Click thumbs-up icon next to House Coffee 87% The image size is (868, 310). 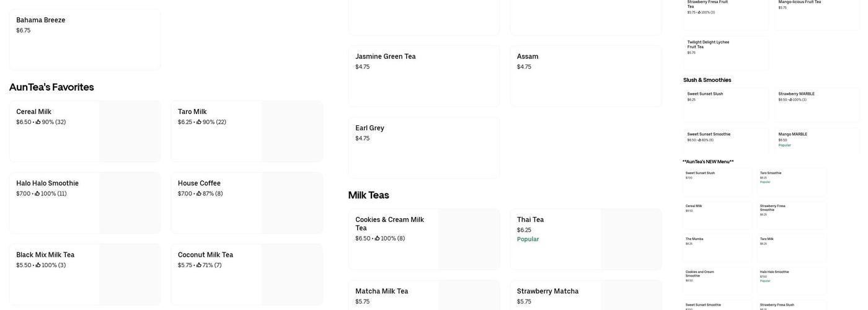click(x=199, y=193)
